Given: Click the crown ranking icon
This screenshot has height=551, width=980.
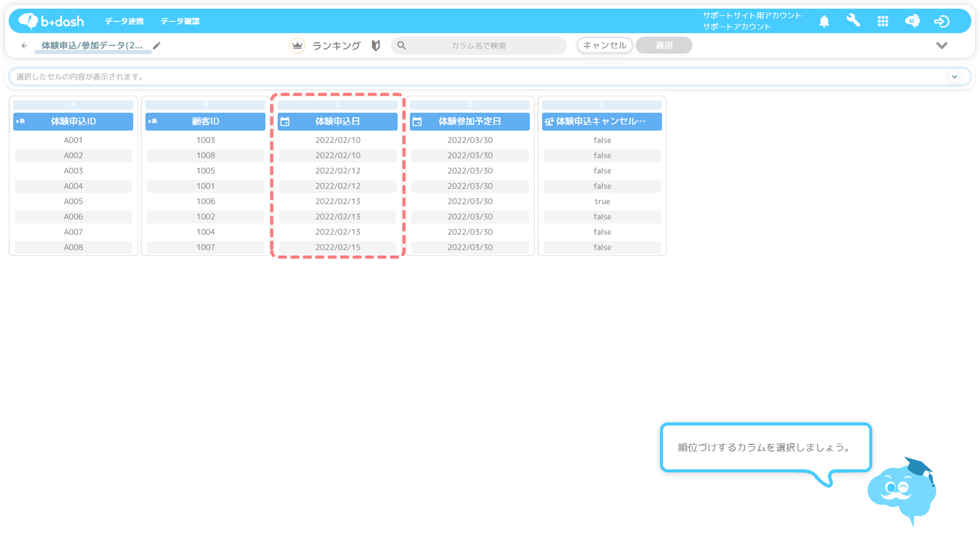Looking at the screenshot, I should (x=297, y=46).
